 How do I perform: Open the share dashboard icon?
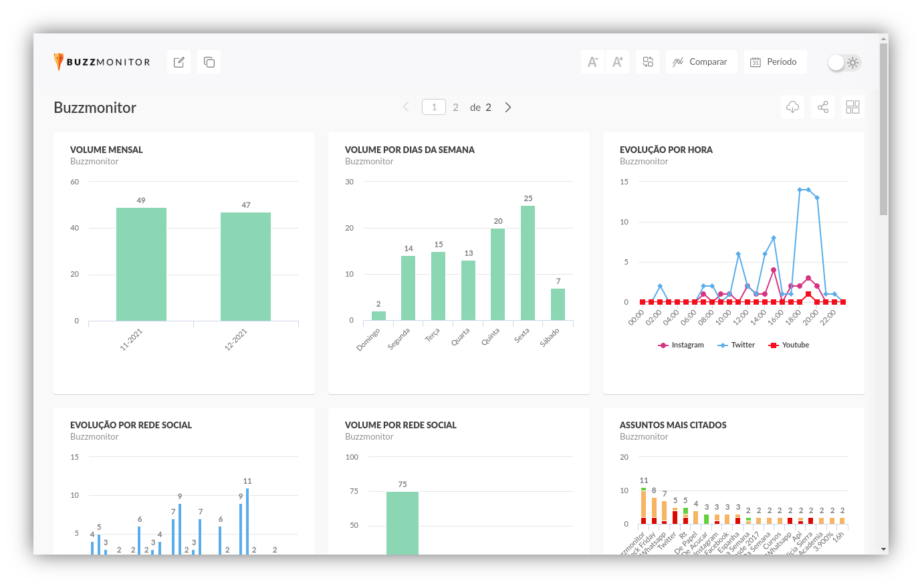(823, 108)
